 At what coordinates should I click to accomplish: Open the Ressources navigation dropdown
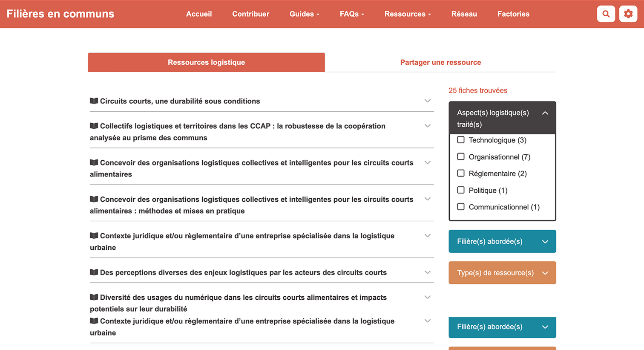[407, 14]
